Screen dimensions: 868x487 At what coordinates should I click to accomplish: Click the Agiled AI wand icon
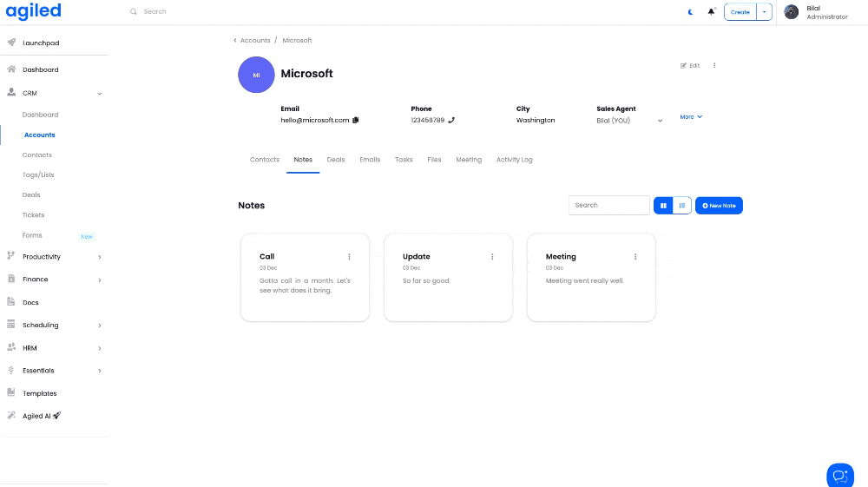(x=11, y=415)
